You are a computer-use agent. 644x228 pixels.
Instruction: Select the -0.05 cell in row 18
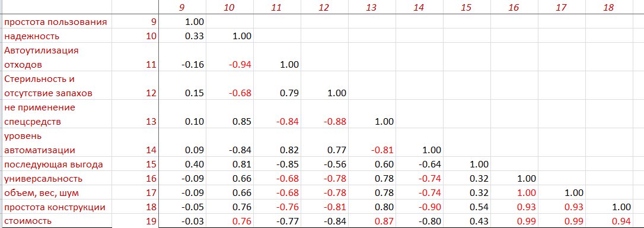183,207
